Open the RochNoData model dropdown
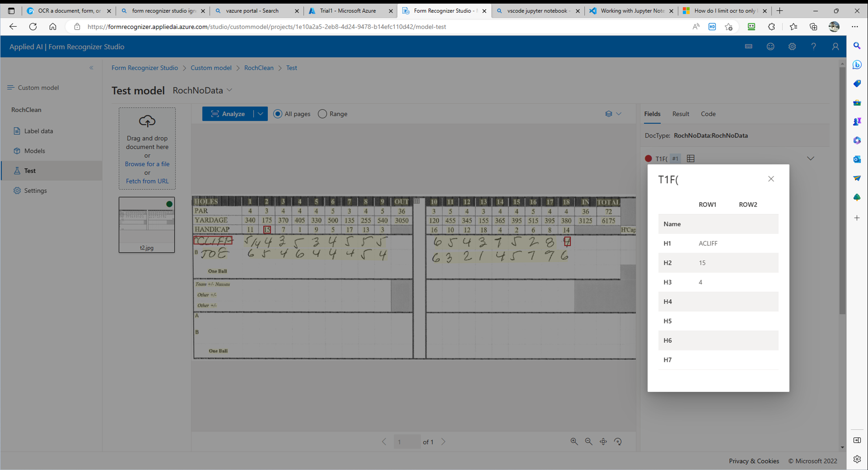The image size is (868, 470). [203, 90]
